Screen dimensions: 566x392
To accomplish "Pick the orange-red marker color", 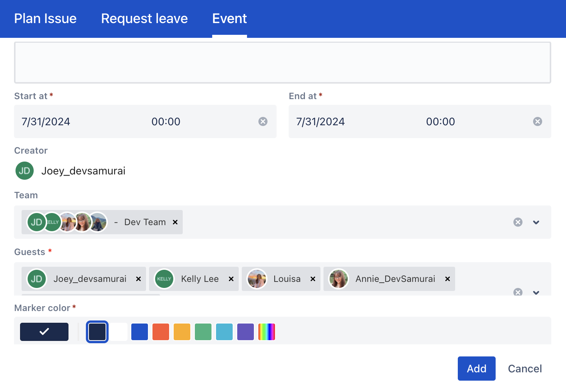I will click(x=161, y=332).
